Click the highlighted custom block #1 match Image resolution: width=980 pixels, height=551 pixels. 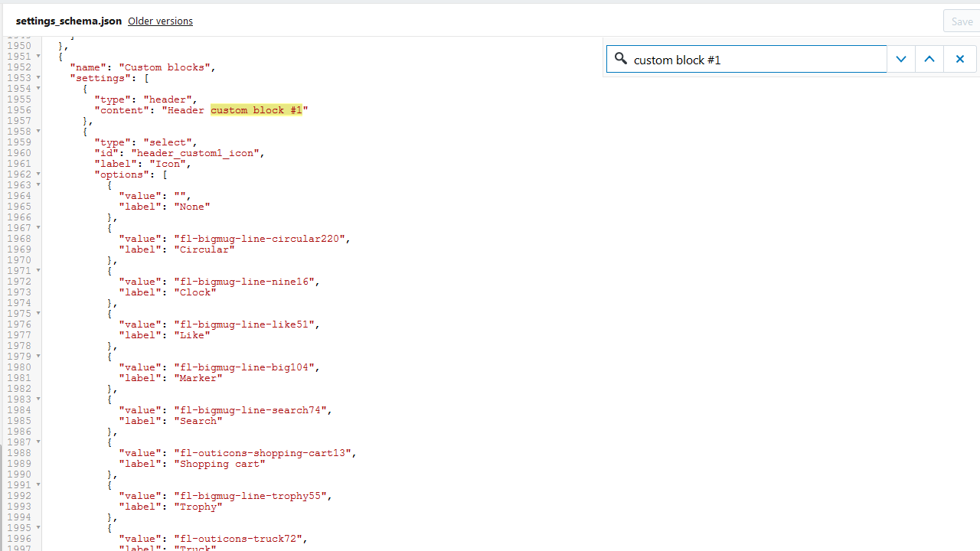coord(257,109)
